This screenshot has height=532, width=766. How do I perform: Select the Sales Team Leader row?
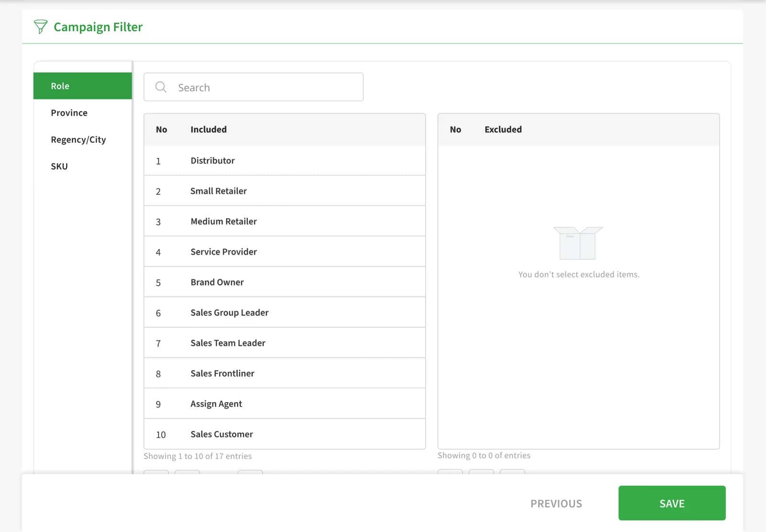284,343
